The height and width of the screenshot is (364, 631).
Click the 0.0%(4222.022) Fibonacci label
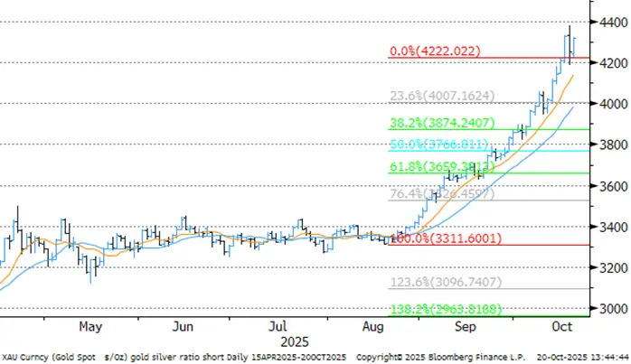pos(434,51)
